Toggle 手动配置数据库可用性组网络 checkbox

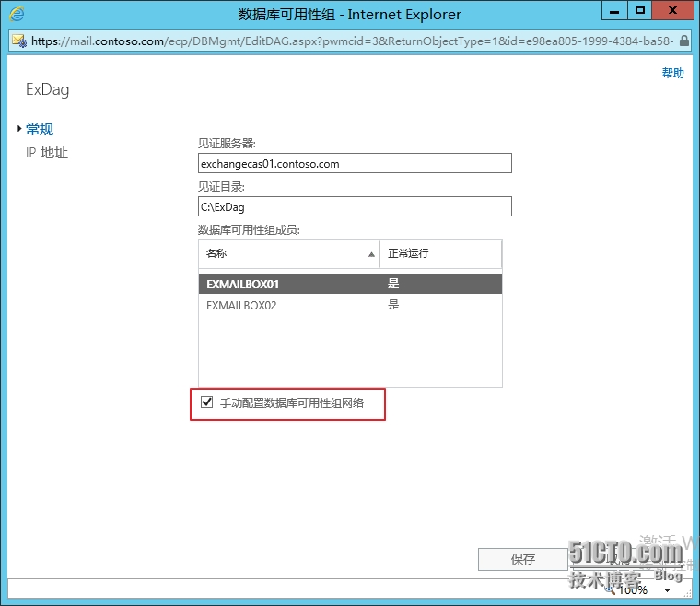(207, 402)
